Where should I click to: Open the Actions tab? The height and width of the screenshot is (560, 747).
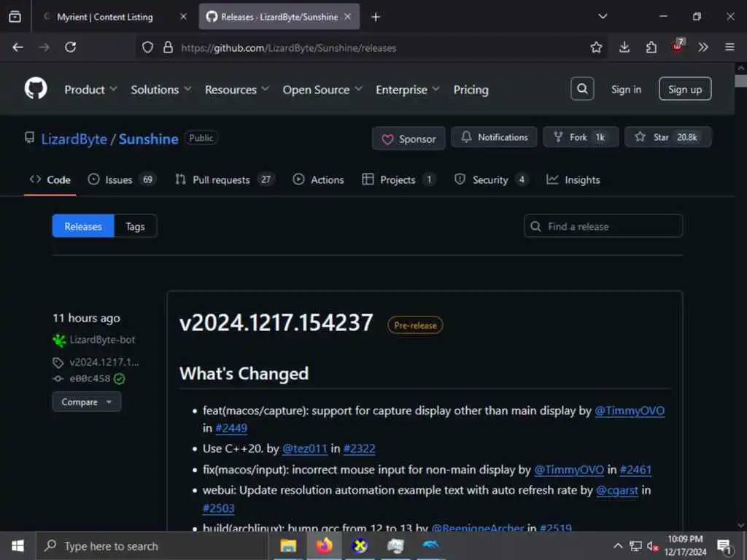(318, 180)
